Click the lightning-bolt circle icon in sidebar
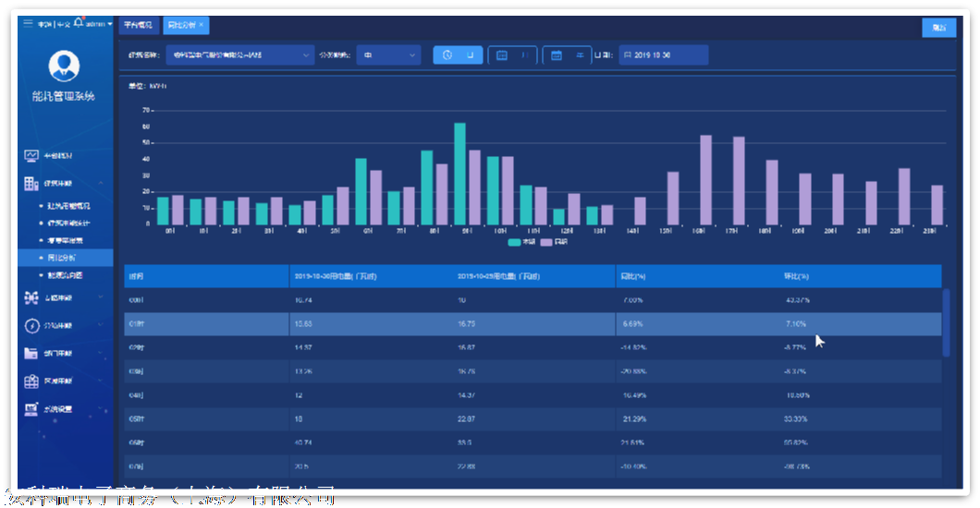The image size is (980, 508). 31,325
